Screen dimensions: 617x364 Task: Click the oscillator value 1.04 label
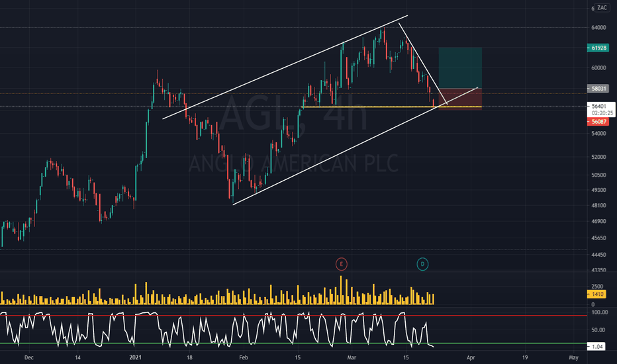tap(597, 346)
